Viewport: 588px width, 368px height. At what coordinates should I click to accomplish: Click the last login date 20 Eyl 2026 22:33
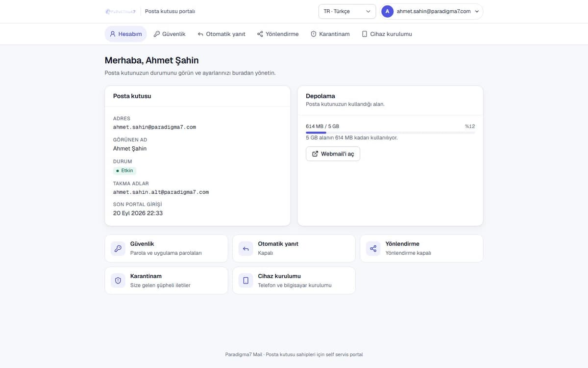coord(138,213)
